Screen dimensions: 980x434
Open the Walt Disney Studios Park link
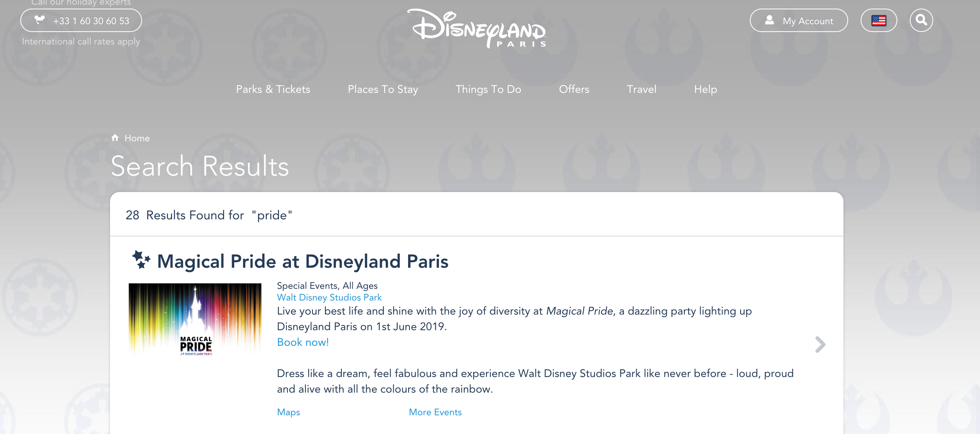[x=329, y=297]
